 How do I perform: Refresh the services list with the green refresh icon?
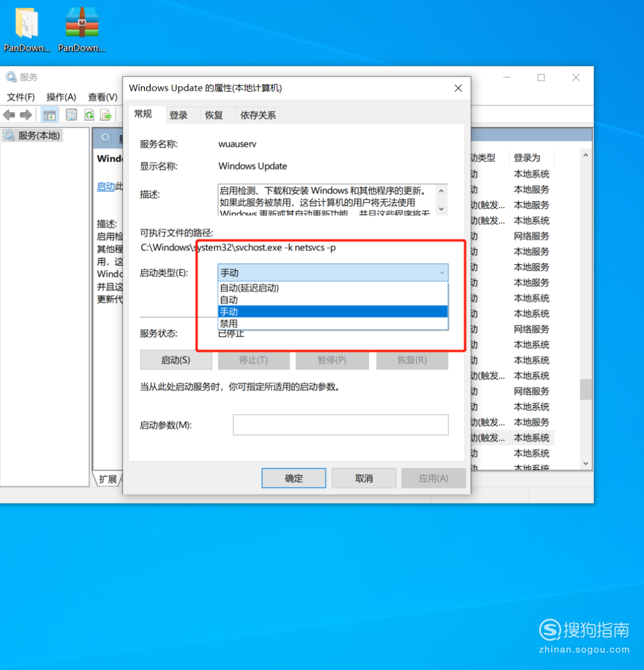(89, 115)
